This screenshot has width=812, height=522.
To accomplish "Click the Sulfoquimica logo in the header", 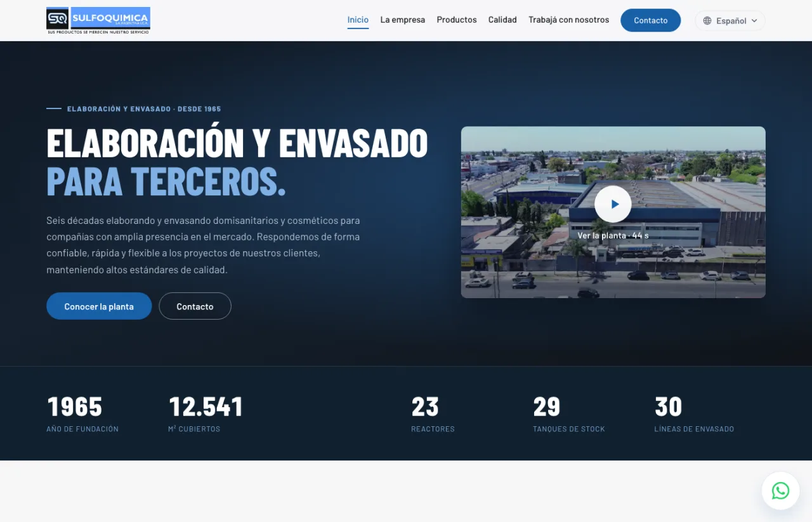I will [x=98, y=20].
